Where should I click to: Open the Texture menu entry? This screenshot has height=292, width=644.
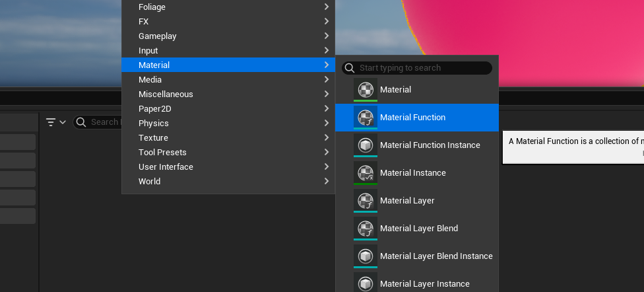[x=228, y=138]
